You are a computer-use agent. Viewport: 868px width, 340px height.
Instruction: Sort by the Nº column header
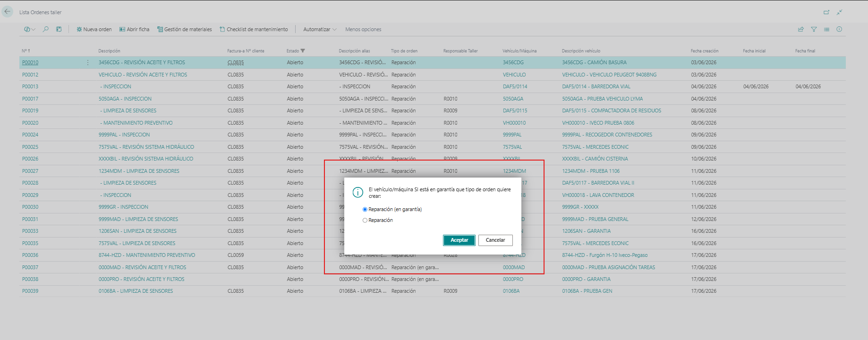coord(26,51)
